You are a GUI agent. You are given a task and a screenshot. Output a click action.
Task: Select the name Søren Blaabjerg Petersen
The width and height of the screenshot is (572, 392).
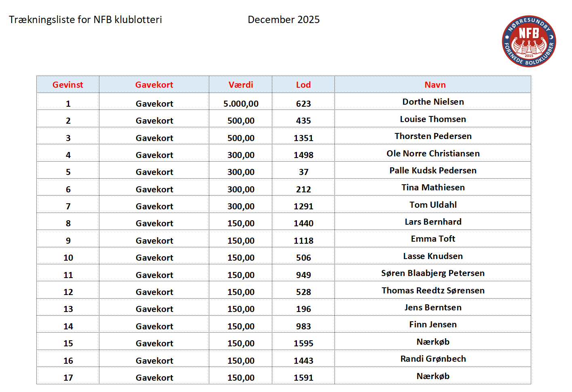tap(433, 273)
